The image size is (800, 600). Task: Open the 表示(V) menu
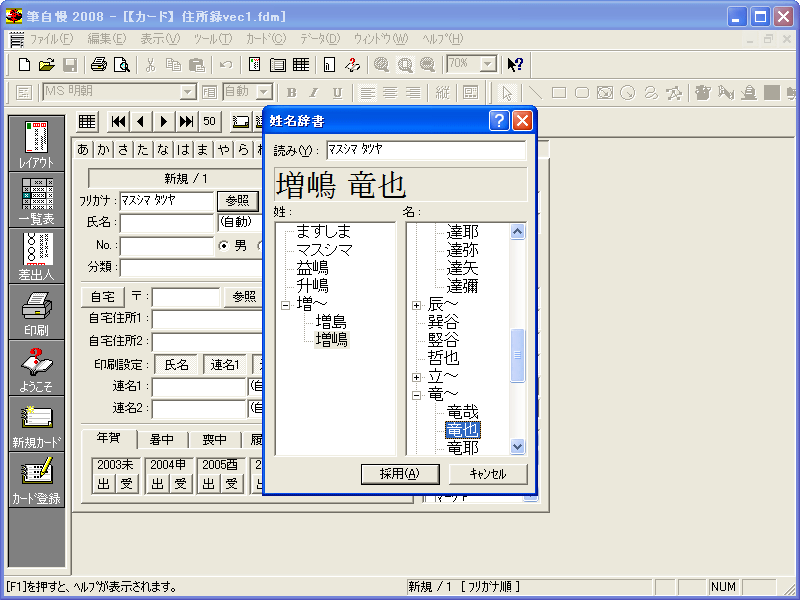pos(160,39)
